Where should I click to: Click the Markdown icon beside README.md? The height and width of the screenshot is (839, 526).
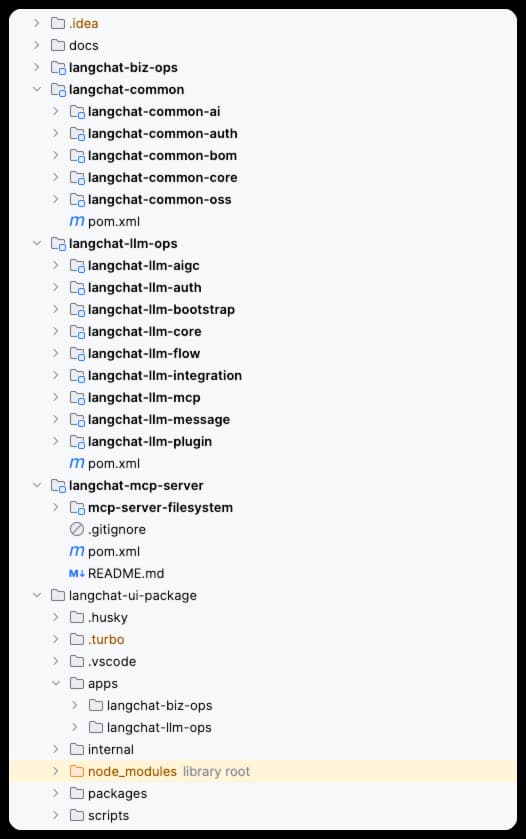point(77,573)
